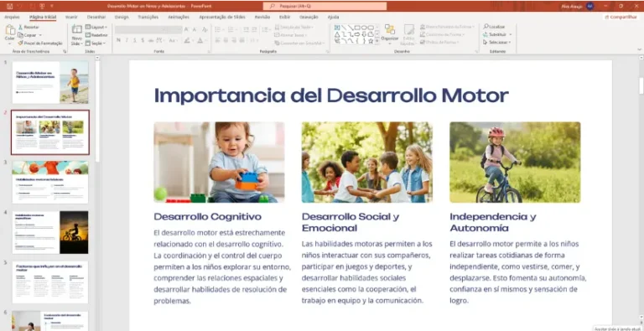Viewport: 644px width, 331px height.
Task: Click the Pesquisar search box
Action: (x=325, y=6)
